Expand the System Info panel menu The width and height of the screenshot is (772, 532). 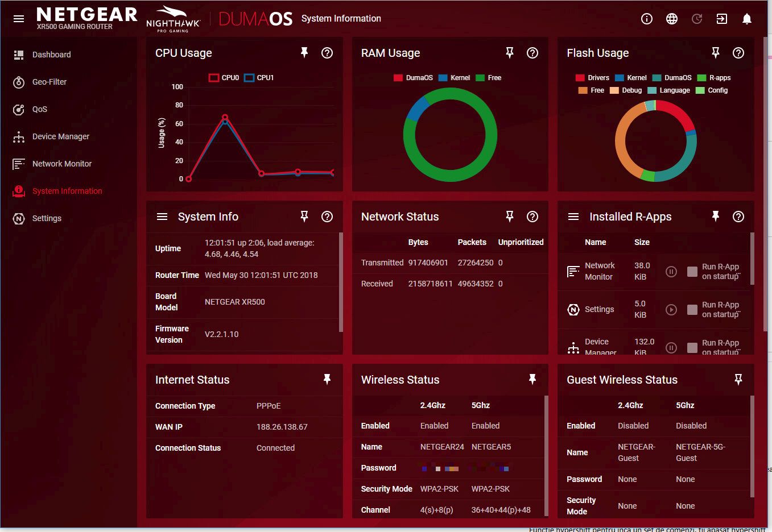(162, 217)
